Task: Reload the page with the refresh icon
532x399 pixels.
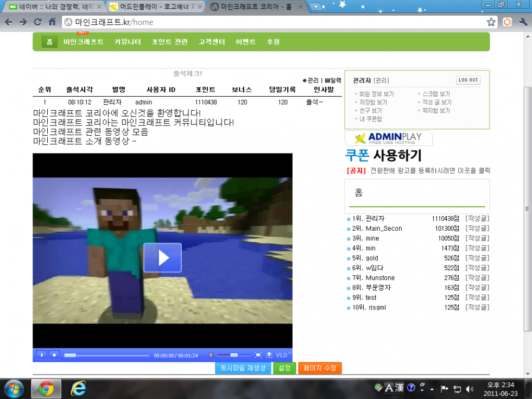Action: tap(37, 22)
